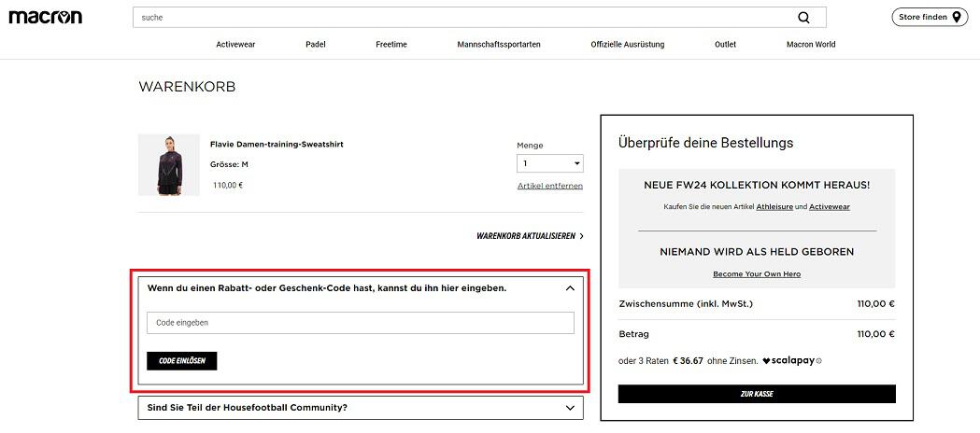Click the Betrag label

[633, 334]
